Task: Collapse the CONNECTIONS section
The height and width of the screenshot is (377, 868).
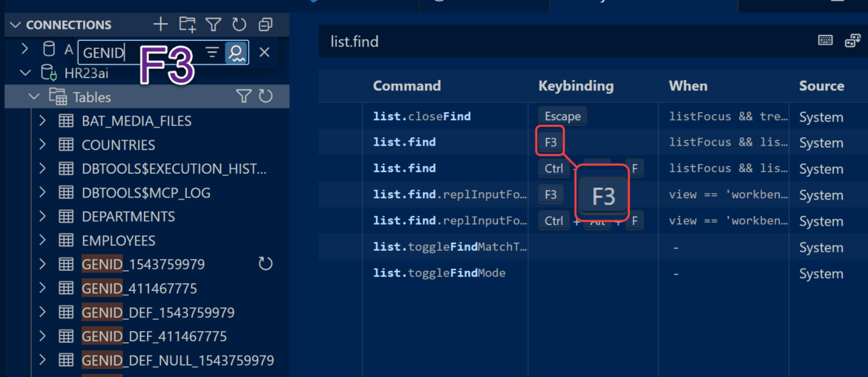Action: (16, 25)
